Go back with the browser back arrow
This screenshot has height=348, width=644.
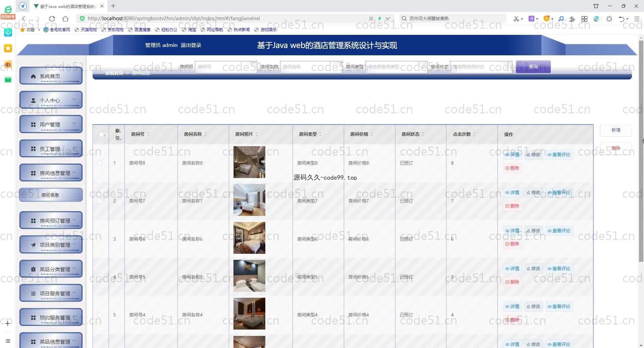[23, 19]
